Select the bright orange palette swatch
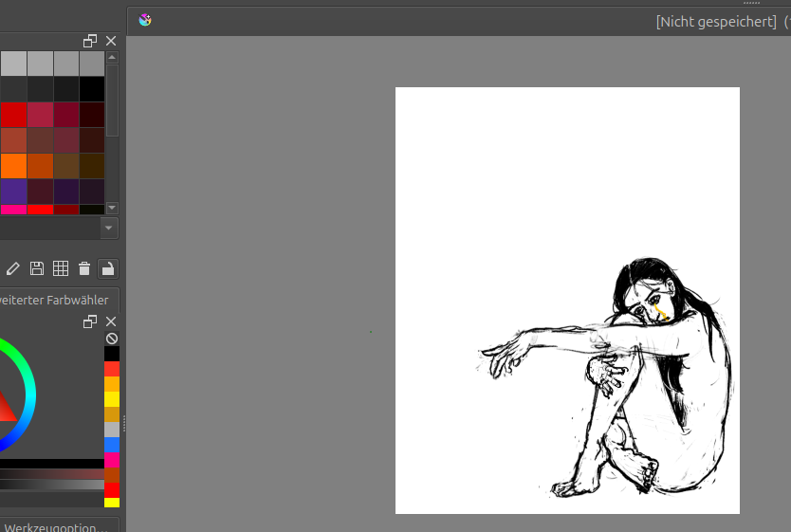Screen dimensions: 791x532 (x=13, y=166)
